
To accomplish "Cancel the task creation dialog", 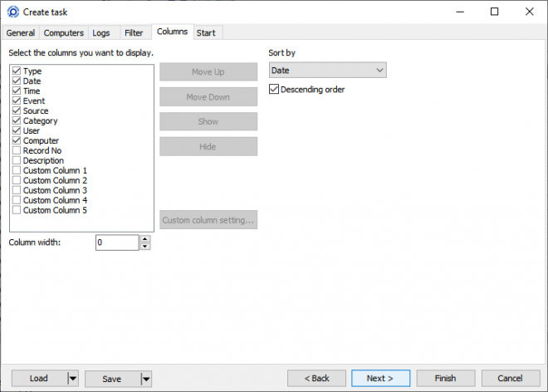I will click(511, 379).
